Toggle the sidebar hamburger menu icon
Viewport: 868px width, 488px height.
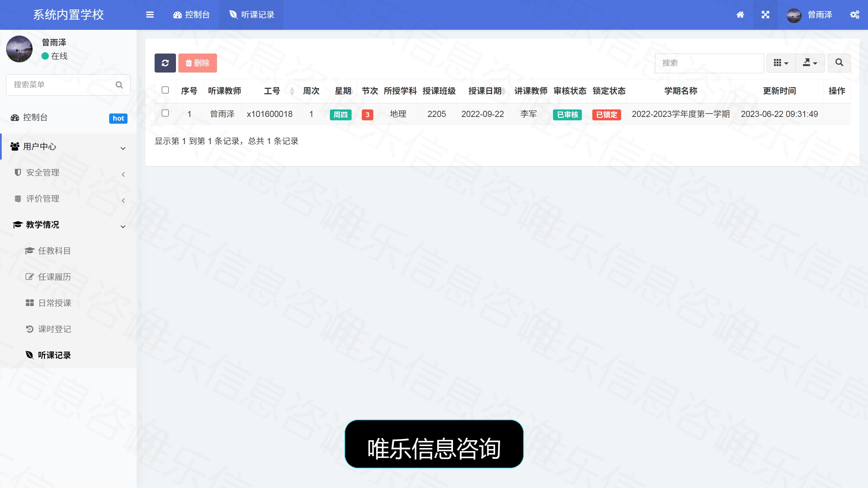tap(150, 15)
